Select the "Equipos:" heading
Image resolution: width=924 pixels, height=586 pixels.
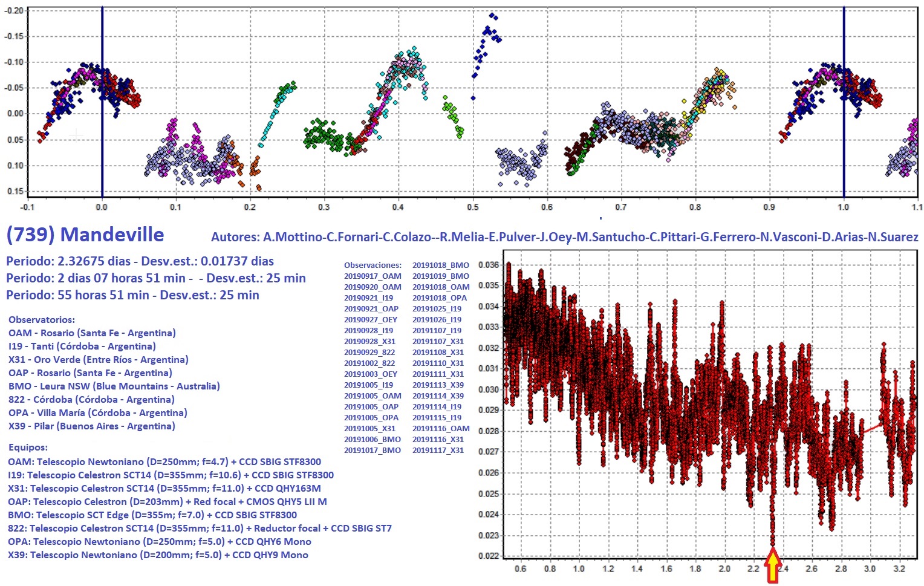[28, 447]
